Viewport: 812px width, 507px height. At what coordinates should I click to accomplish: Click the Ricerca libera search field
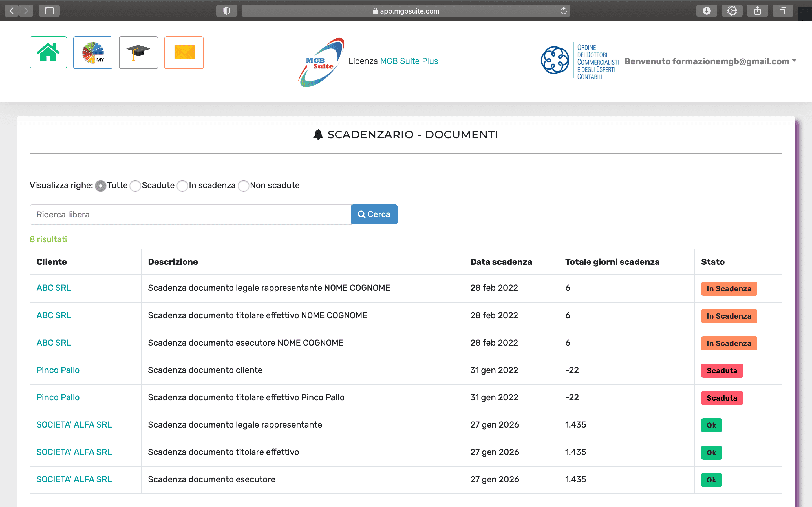[190, 215]
